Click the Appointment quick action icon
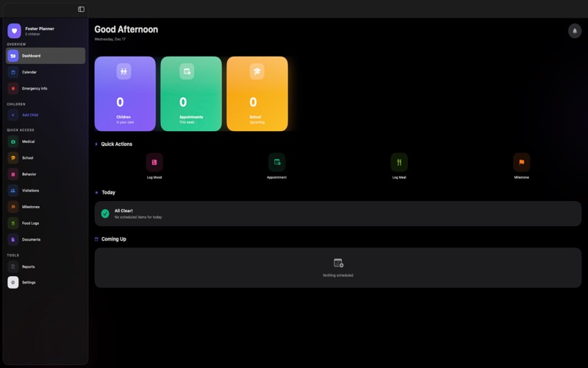588x368 pixels. (x=277, y=162)
